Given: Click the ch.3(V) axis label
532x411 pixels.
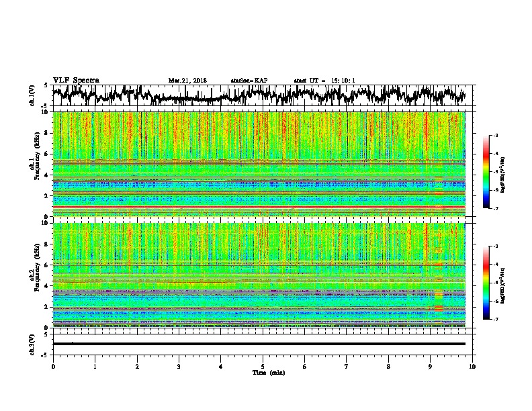Looking at the screenshot, I should (32, 345).
